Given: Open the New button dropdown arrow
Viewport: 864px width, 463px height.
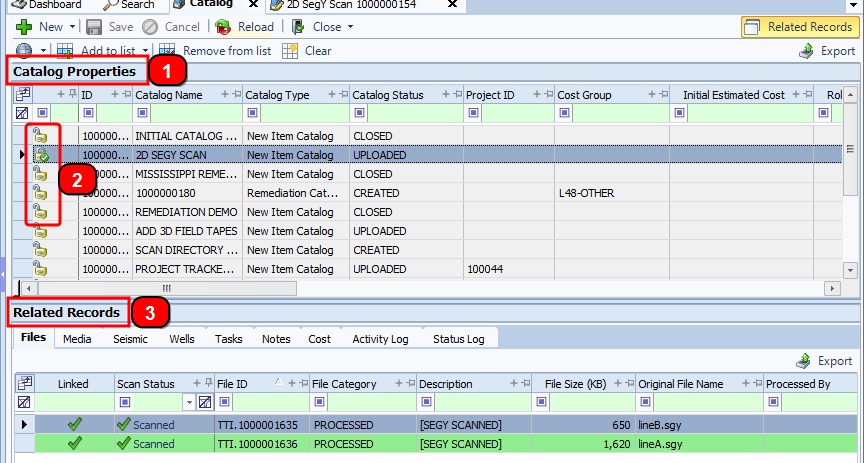Looking at the screenshot, I should [x=72, y=27].
